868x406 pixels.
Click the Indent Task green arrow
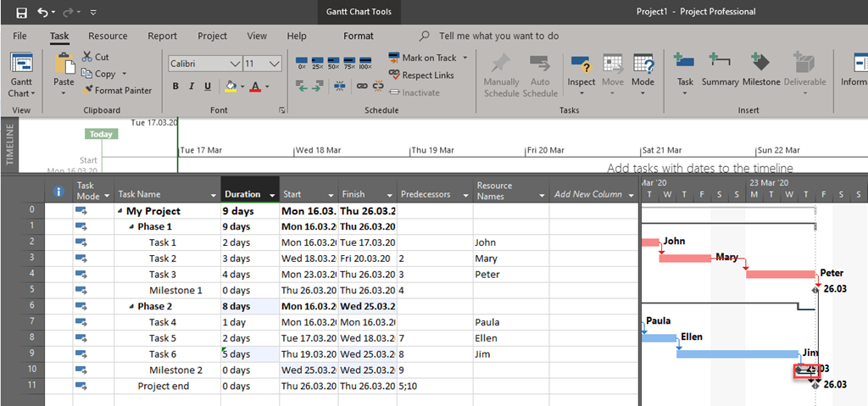(320, 86)
